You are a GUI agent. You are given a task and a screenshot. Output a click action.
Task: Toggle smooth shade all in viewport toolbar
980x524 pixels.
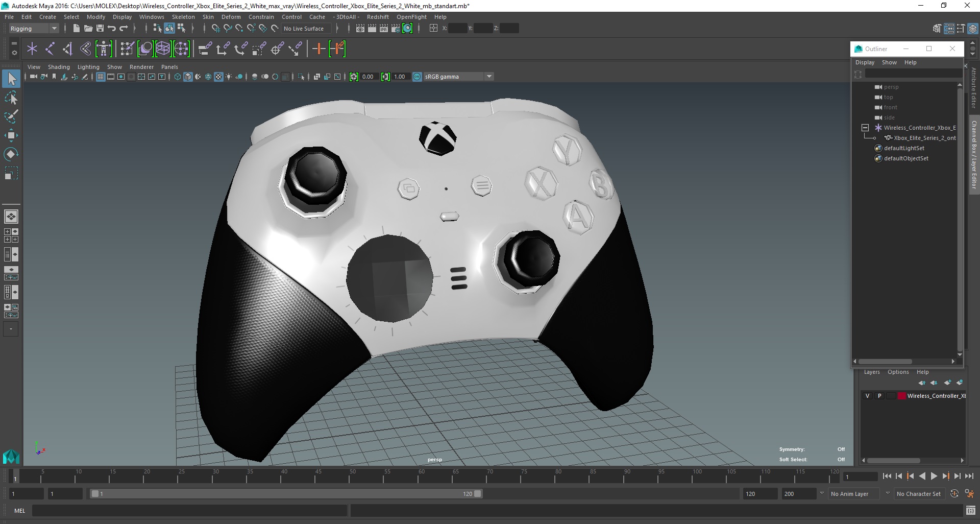(x=188, y=77)
